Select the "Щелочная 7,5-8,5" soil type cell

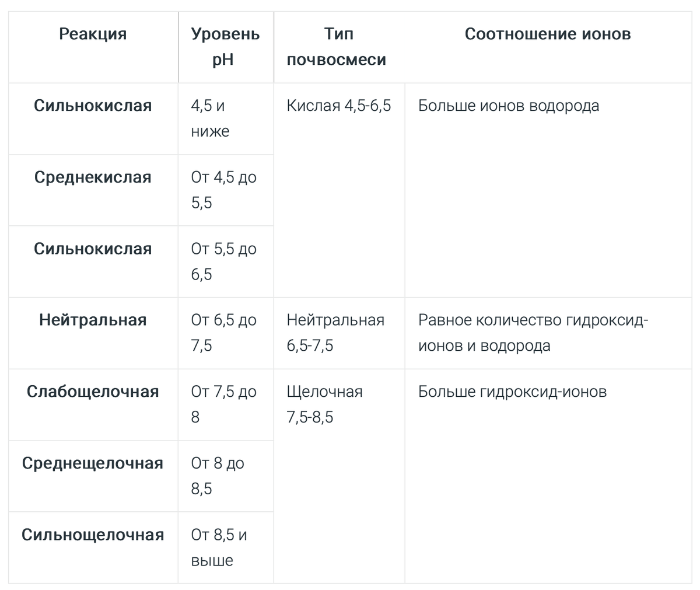tap(324, 404)
